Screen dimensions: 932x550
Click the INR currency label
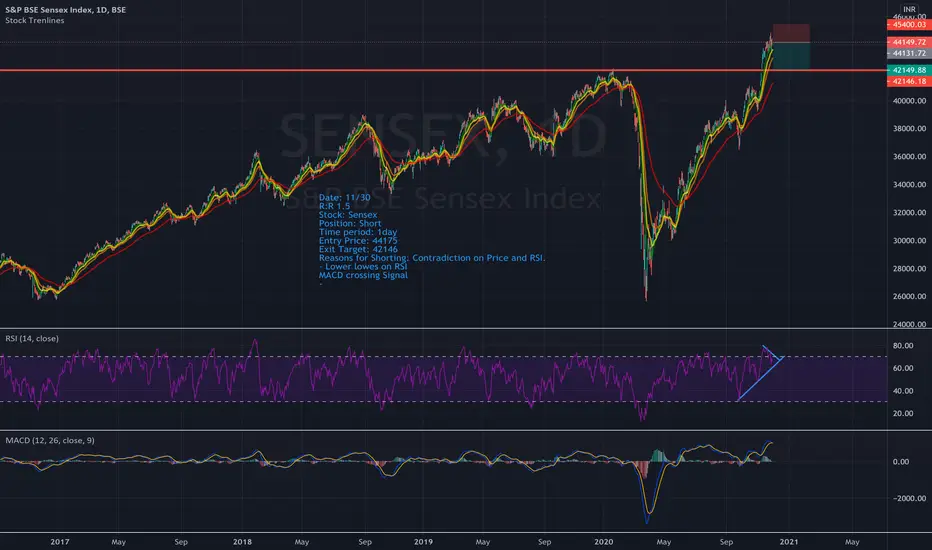coord(909,9)
